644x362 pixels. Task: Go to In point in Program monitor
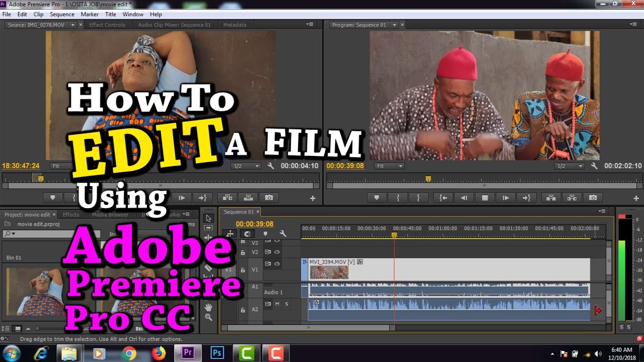(443, 198)
